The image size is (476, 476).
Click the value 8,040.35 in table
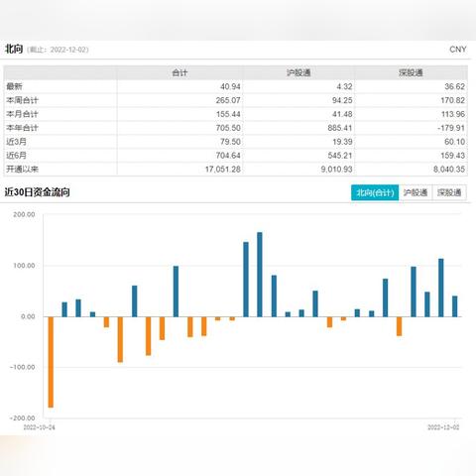tap(449, 170)
